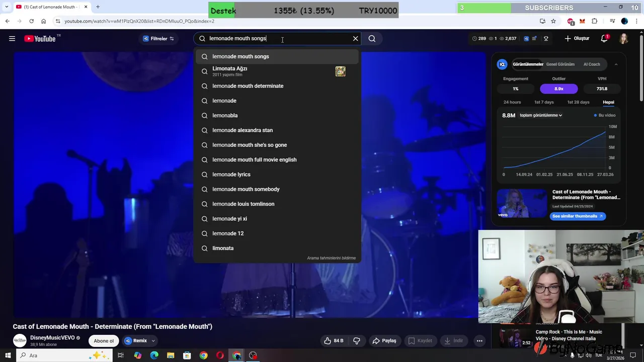Choose suggestion "lemonade mouth determinate"
Image resolution: width=644 pixels, height=362 pixels.
coord(277,86)
